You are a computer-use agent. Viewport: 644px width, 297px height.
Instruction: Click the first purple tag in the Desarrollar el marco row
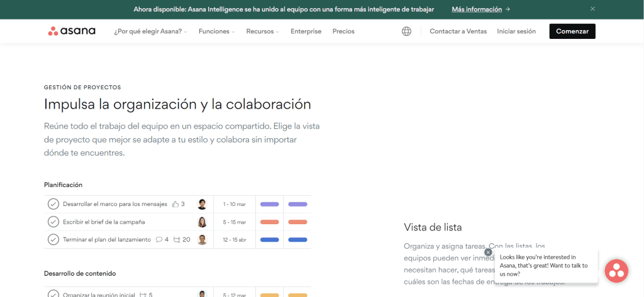(x=269, y=204)
